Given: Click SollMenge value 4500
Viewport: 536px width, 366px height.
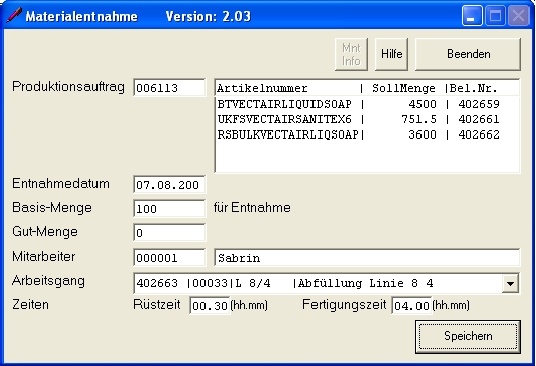Looking at the screenshot, I should [x=422, y=104].
